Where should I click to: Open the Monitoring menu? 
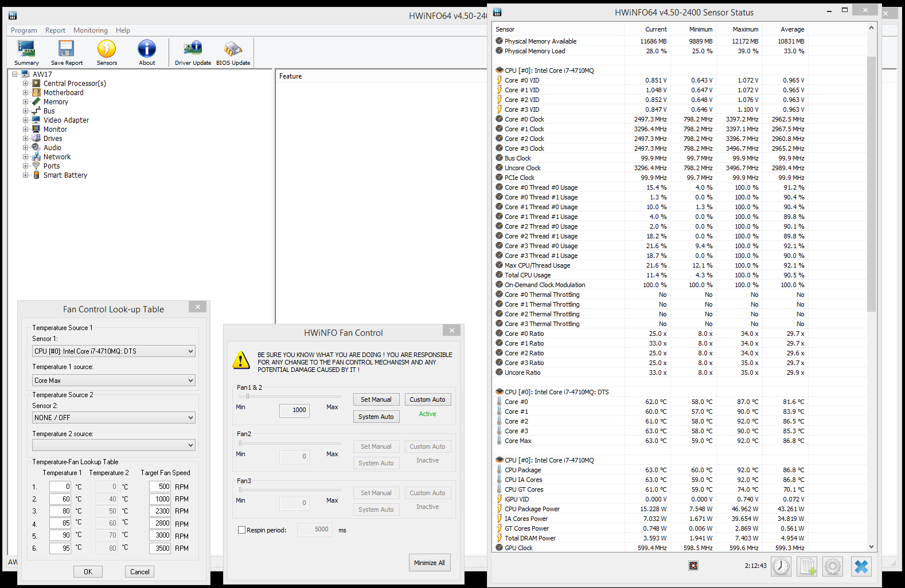[x=91, y=30]
